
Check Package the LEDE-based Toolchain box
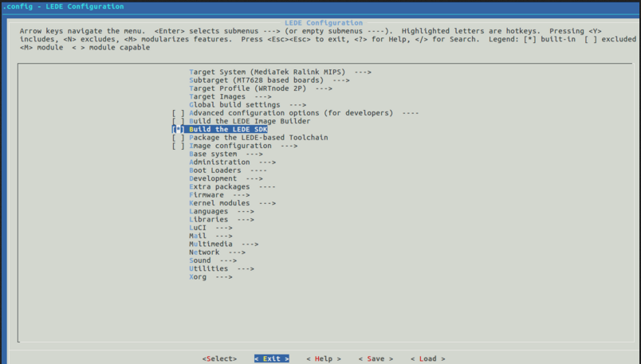[x=178, y=138]
